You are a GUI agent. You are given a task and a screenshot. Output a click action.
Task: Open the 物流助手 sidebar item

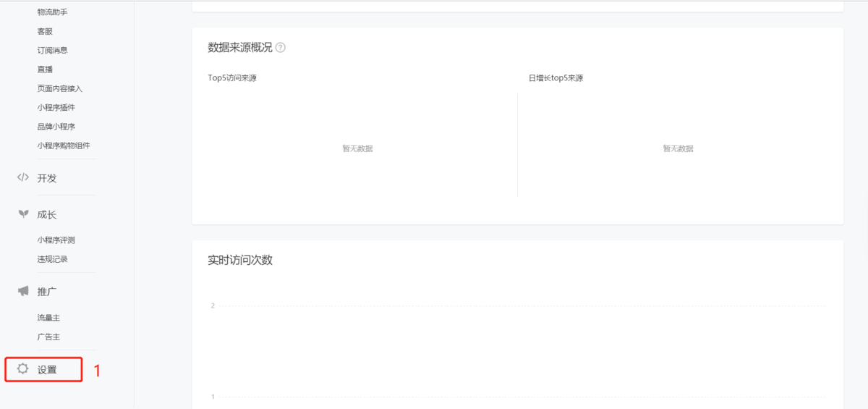52,12
